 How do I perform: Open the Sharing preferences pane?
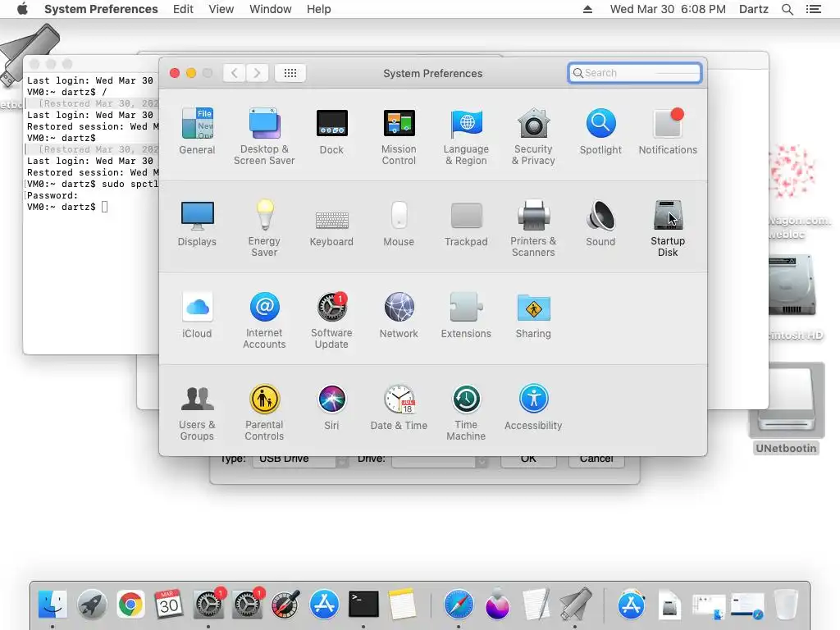[533, 316]
